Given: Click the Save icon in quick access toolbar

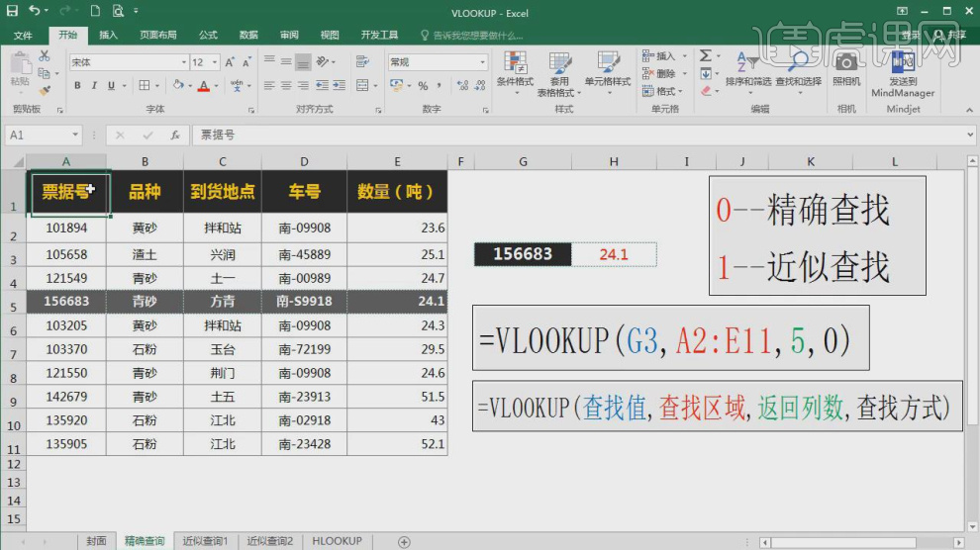Looking at the screenshot, I should [12, 11].
